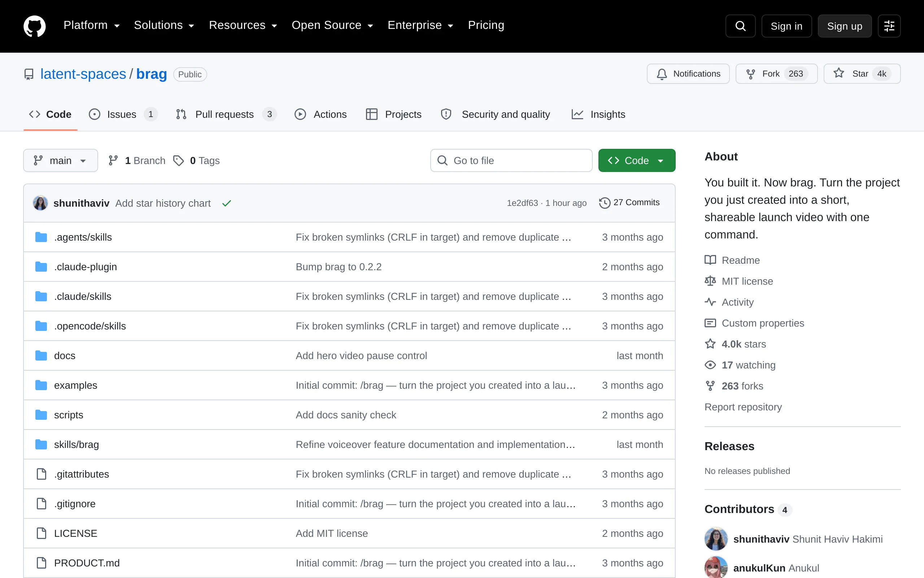The image size is (924, 578).
Task: Click the LICENSE file icon
Action: coord(41,533)
